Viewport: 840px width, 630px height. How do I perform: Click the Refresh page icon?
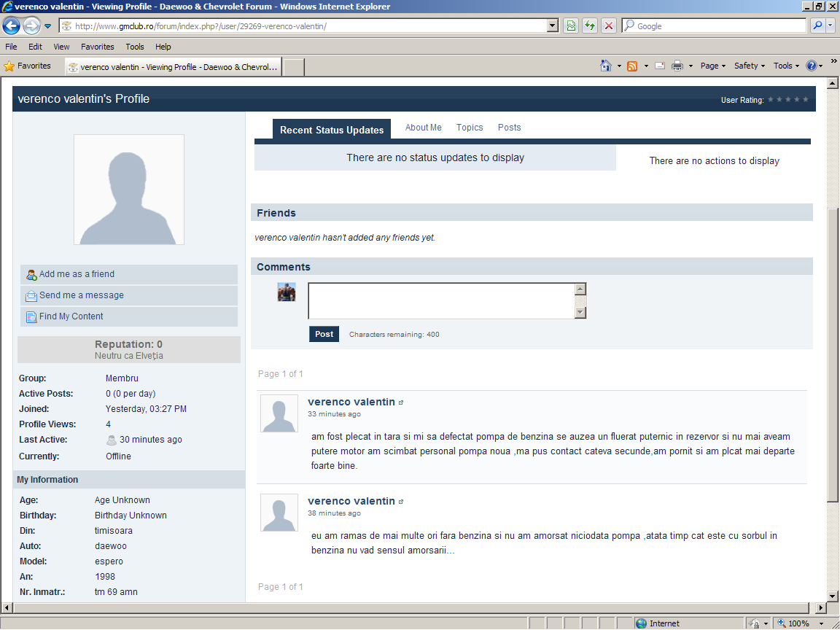pyautogui.click(x=589, y=26)
